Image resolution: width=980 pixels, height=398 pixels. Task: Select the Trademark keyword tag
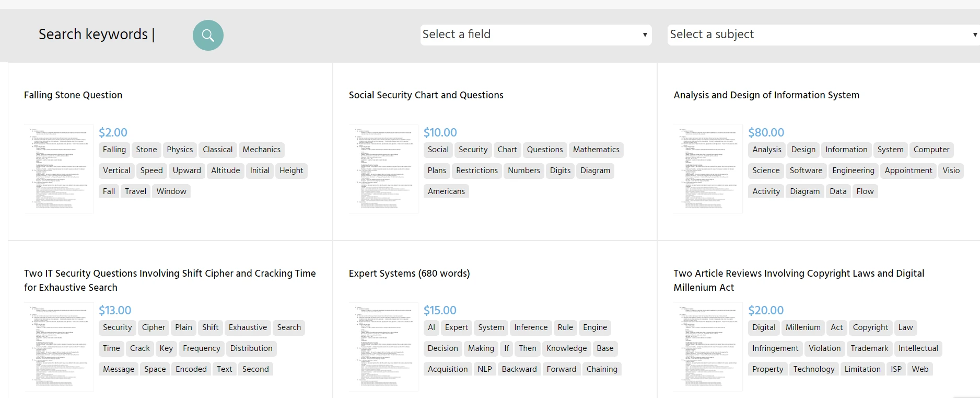pyautogui.click(x=869, y=348)
